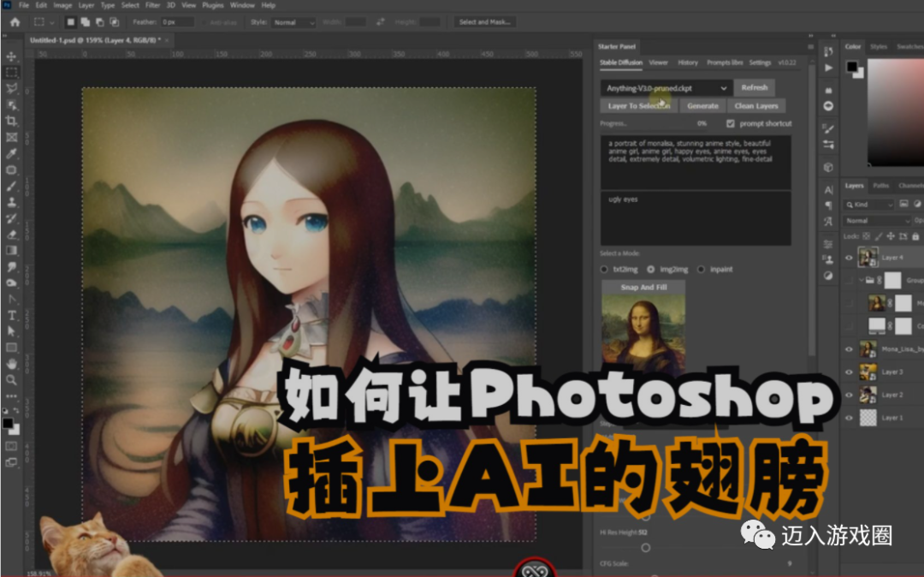
Task: Select the Move tool
Action: point(11,57)
